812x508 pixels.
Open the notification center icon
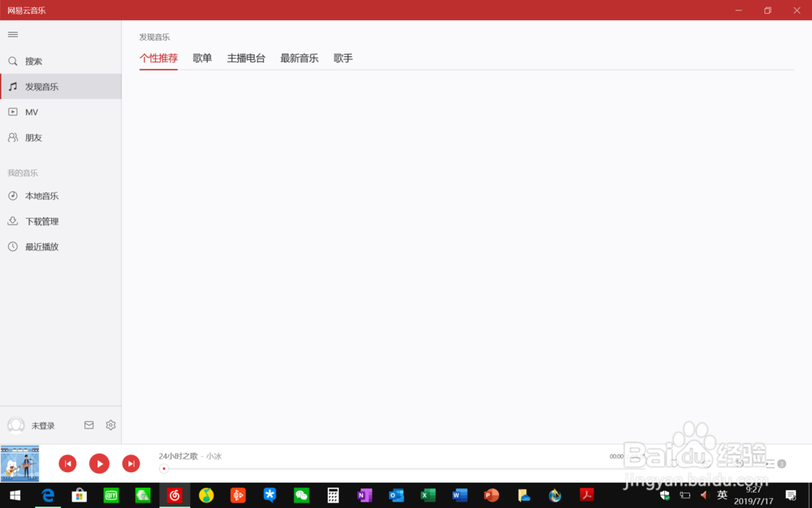(791, 495)
